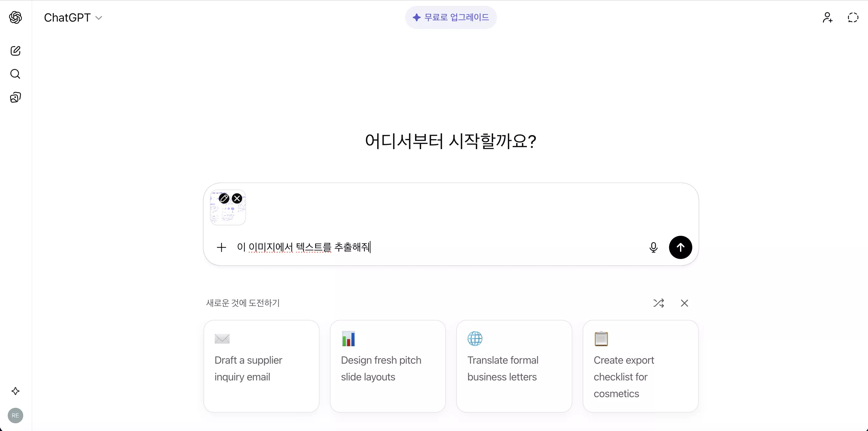Open temporary chat via the top-right icon
The image size is (868, 431).
[x=853, y=17]
